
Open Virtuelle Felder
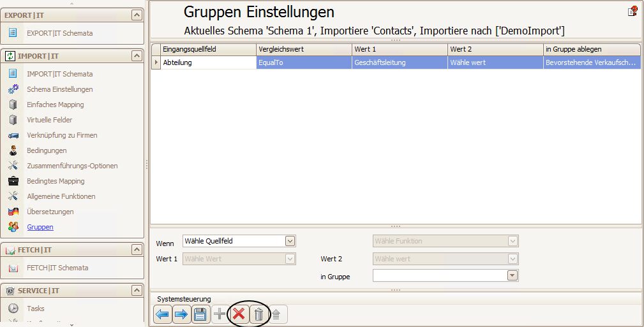coord(49,119)
